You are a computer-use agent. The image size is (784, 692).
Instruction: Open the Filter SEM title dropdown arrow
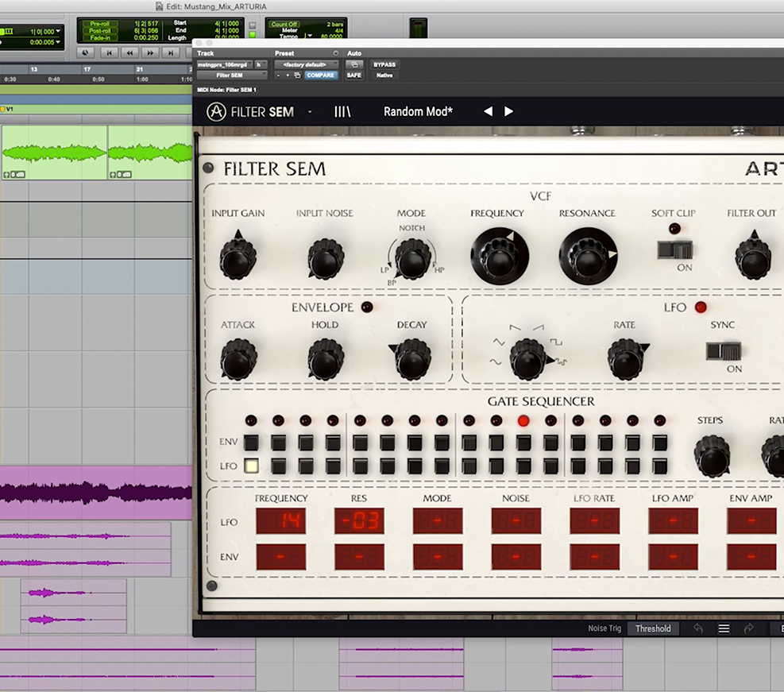[310, 112]
